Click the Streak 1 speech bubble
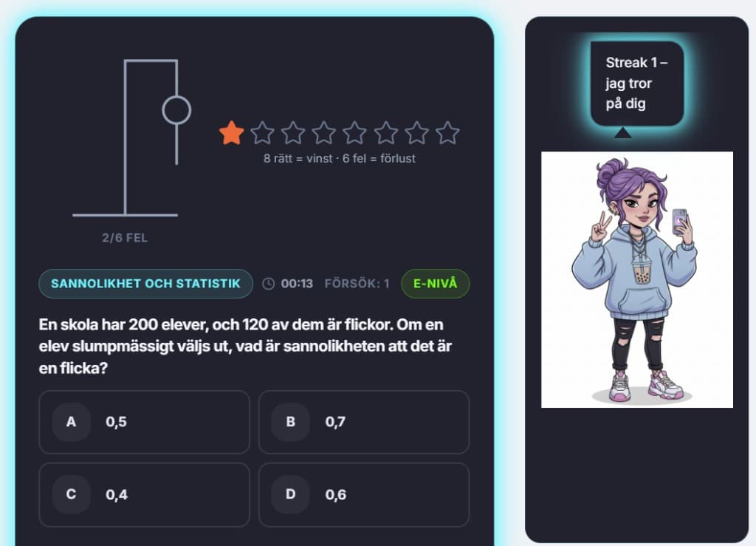The width and height of the screenshot is (756, 546). point(637,83)
